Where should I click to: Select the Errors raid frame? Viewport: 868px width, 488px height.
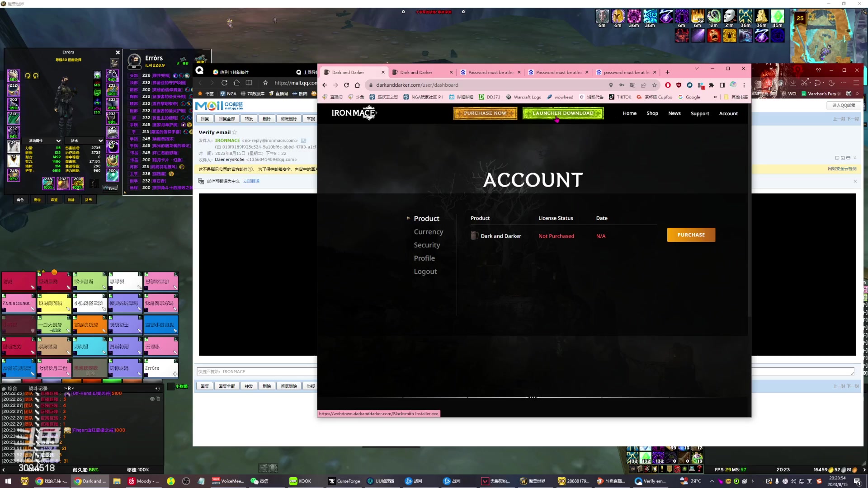click(160, 368)
